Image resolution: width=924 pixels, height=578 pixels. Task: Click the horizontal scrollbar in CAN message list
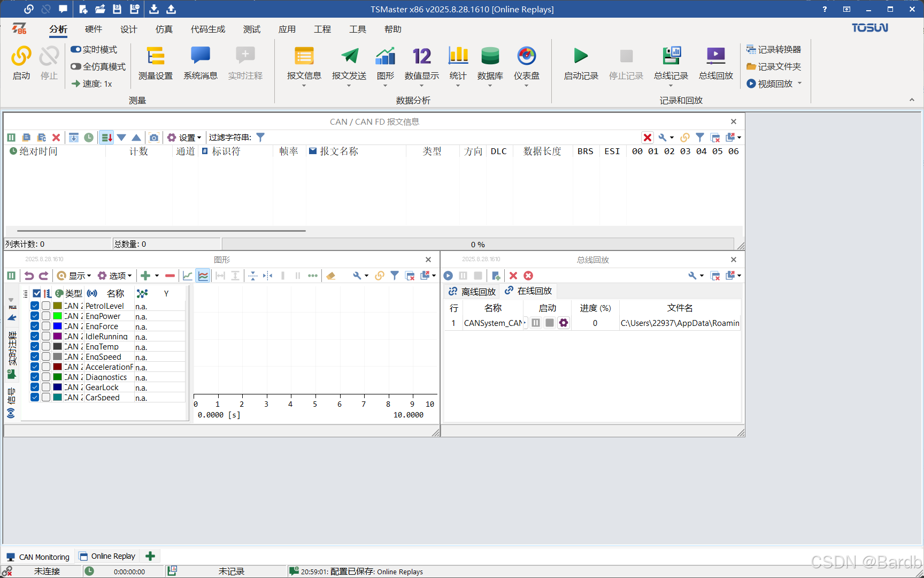(x=161, y=231)
